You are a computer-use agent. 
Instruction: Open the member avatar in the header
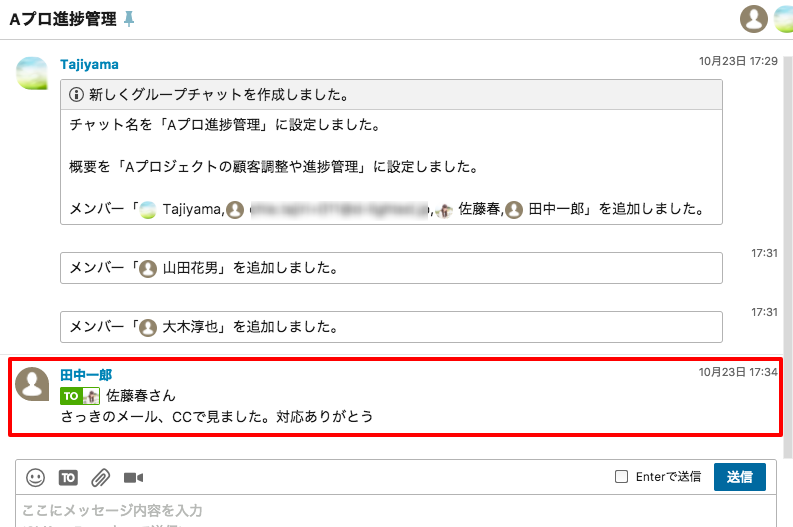754,19
